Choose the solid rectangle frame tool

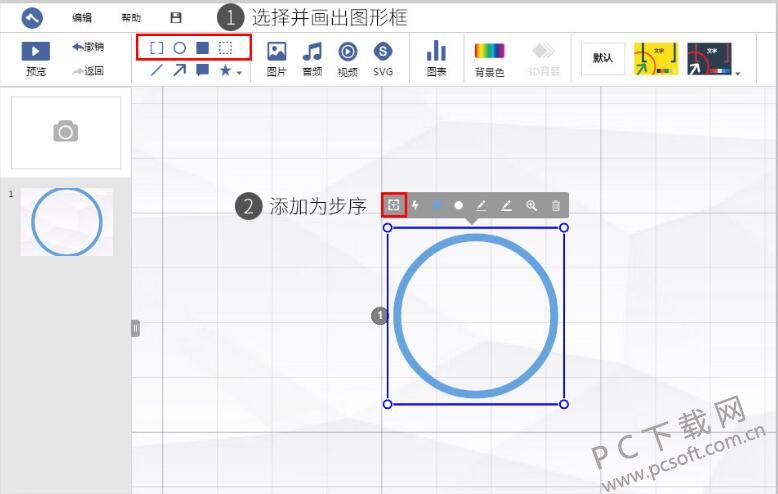pyautogui.click(x=202, y=47)
